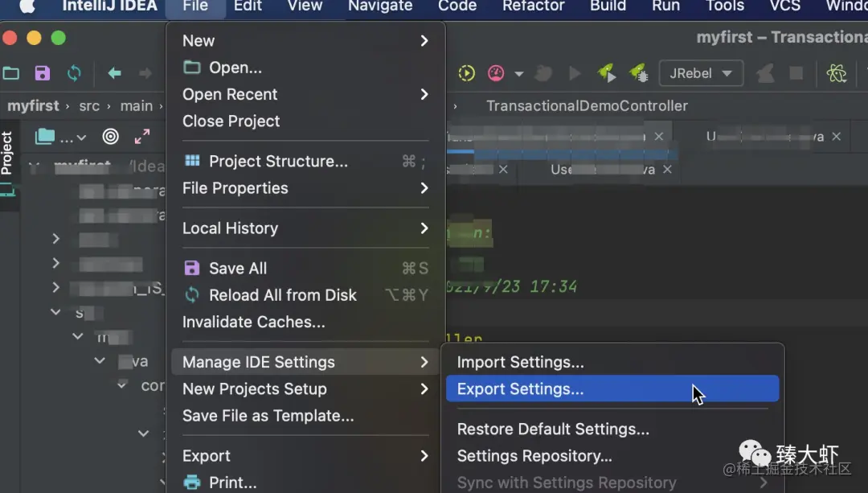Open the Run menu
This screenshot has width=868, height=493.
(665, 6)
